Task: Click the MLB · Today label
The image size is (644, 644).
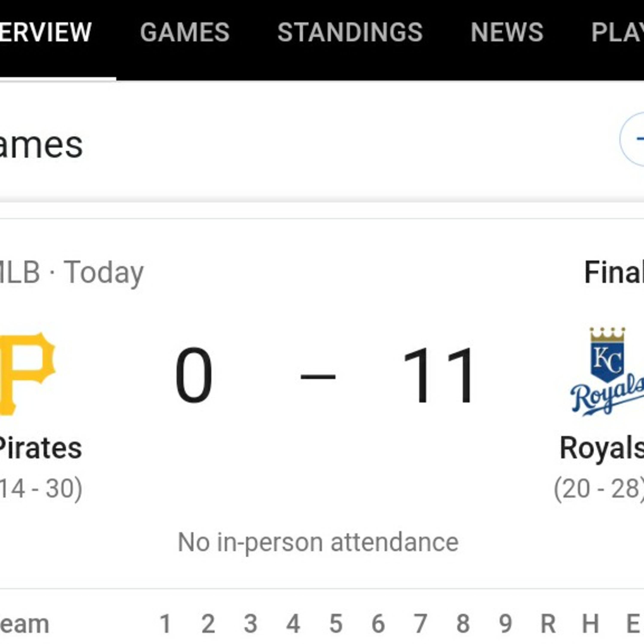Action: (x=72, y=272)
